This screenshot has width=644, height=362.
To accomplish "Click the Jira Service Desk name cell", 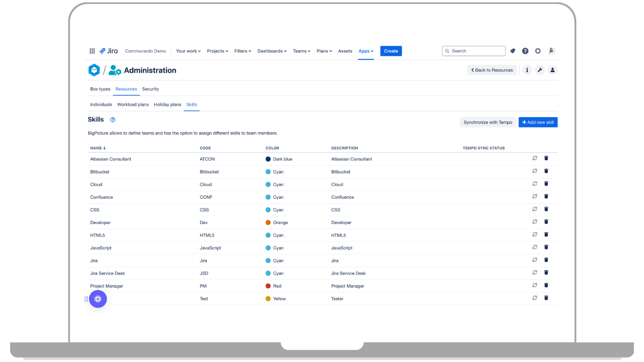I will tap(107, 274).
